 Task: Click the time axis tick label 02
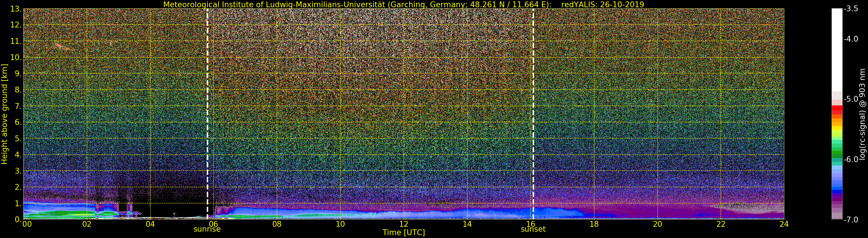click(87, 224)
